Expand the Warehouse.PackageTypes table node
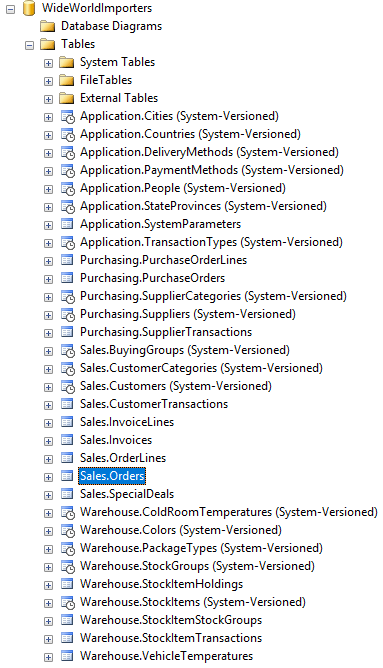 [49, 549]
